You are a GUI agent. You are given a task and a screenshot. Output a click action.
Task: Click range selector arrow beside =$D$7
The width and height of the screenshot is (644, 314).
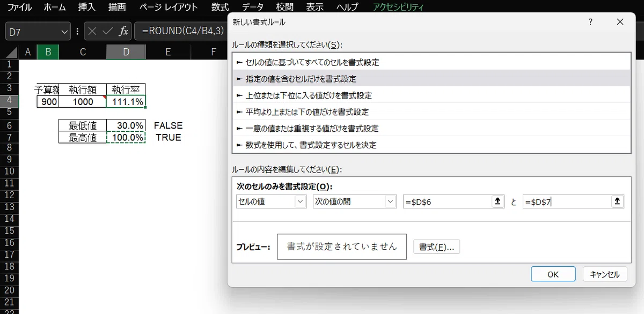[617, 201]
